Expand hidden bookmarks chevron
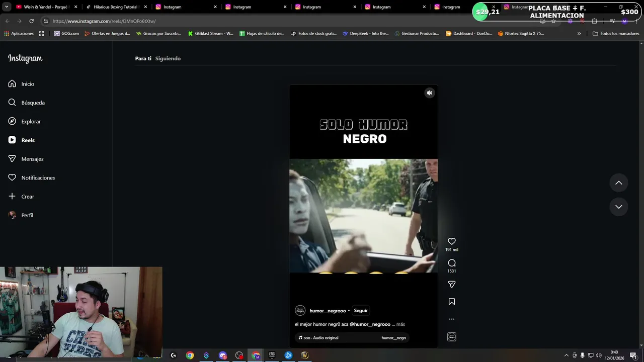This screenshot has width=644, height=362. point(579,33)
